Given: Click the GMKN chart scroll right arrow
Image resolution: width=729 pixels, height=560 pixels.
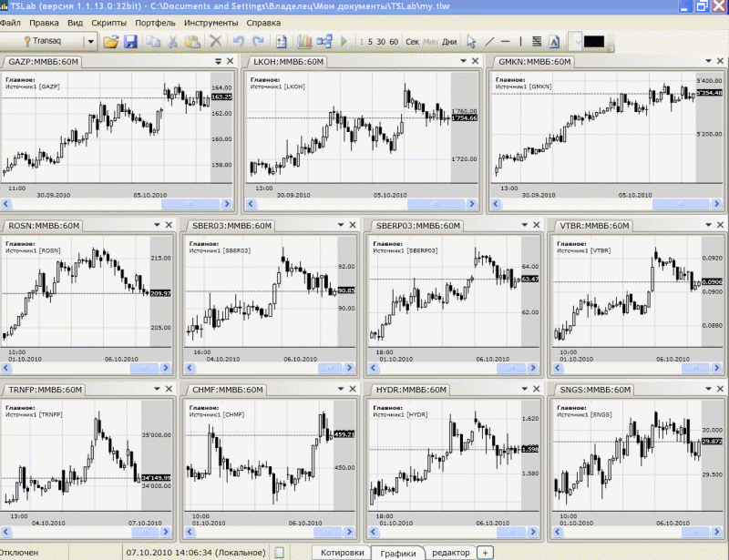Looking at the screenshot, I should pyautogui.click(x=716, y=204).
